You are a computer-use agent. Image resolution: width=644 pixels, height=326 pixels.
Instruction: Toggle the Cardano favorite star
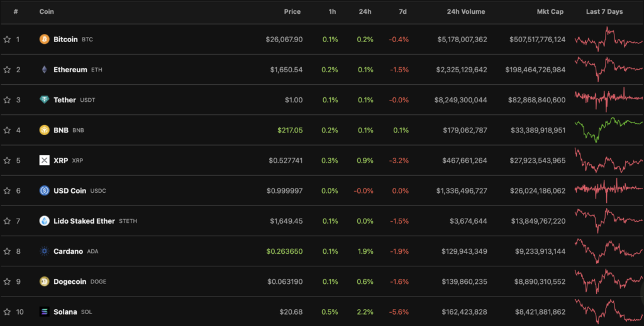point(7,251)
